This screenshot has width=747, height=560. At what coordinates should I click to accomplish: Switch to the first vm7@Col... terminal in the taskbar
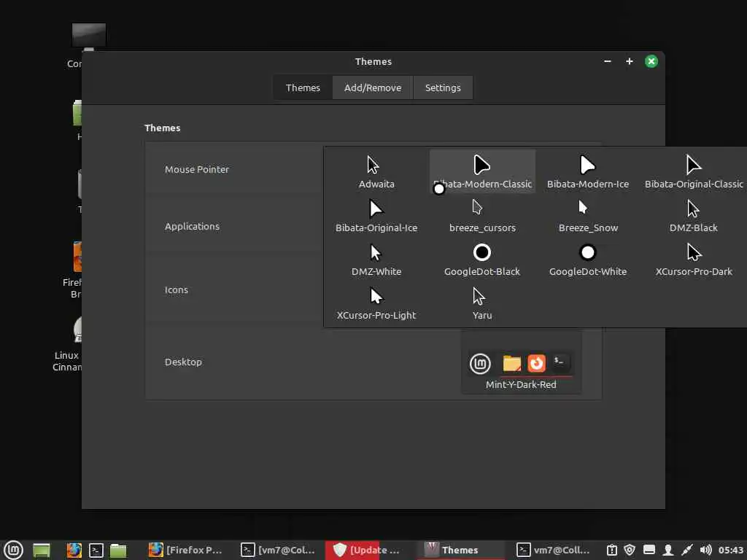278,551
